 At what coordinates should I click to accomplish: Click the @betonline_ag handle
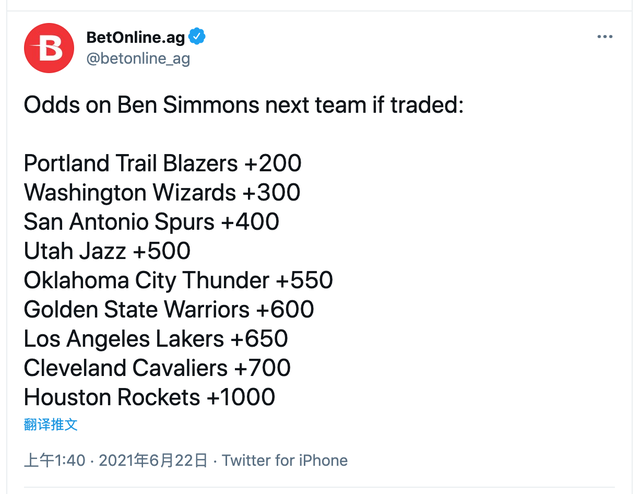point(138,58)
